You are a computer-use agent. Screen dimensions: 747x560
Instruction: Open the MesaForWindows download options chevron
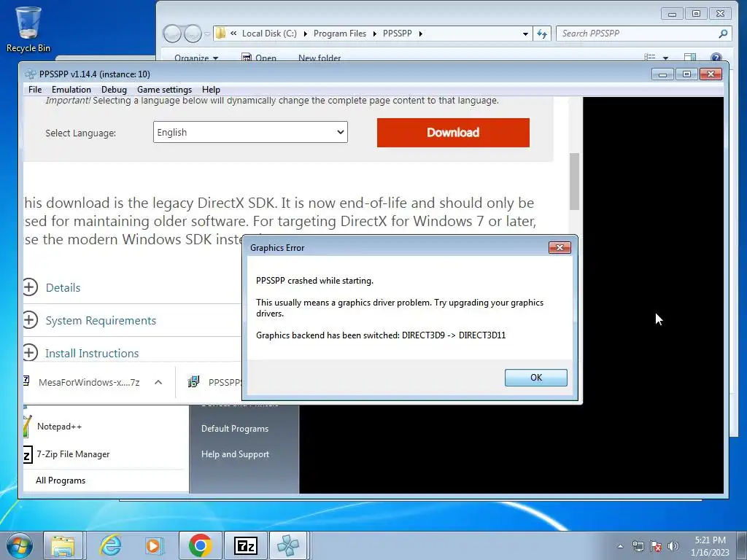(158, 382)
